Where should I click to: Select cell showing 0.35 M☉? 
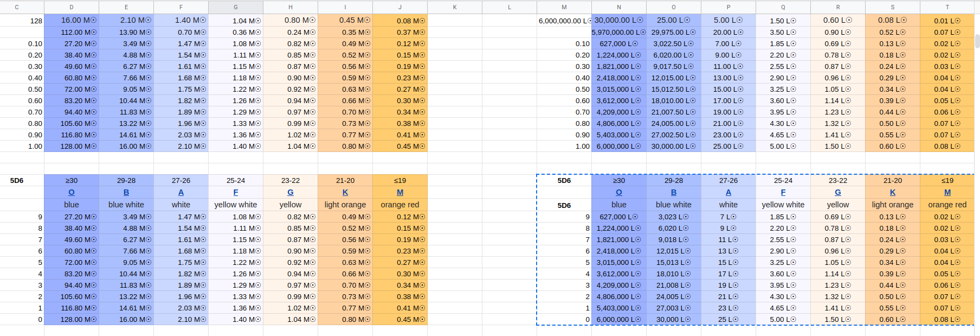pos(345,32)
